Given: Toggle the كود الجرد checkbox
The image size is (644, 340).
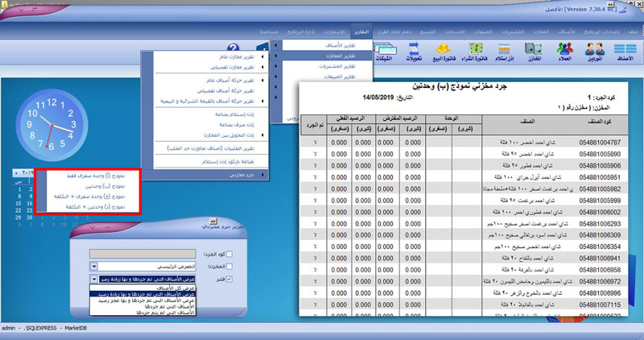Looking at the screenshot, I should [x=229, y=254].
